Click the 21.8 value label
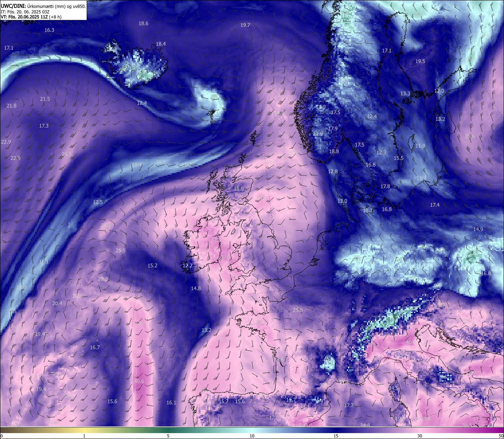This screenshot has width=504, height=439. click(11, 106)
